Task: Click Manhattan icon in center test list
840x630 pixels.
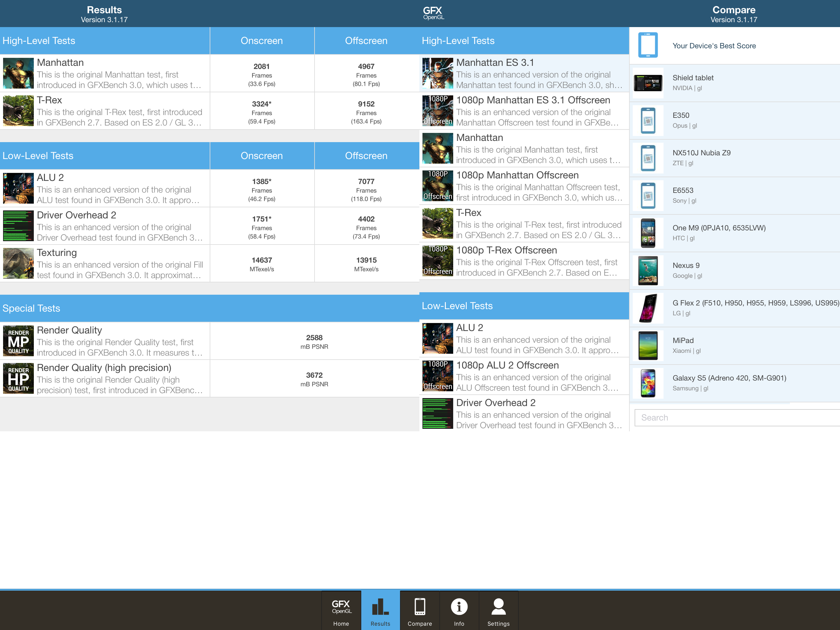Action: pos(438,148)
